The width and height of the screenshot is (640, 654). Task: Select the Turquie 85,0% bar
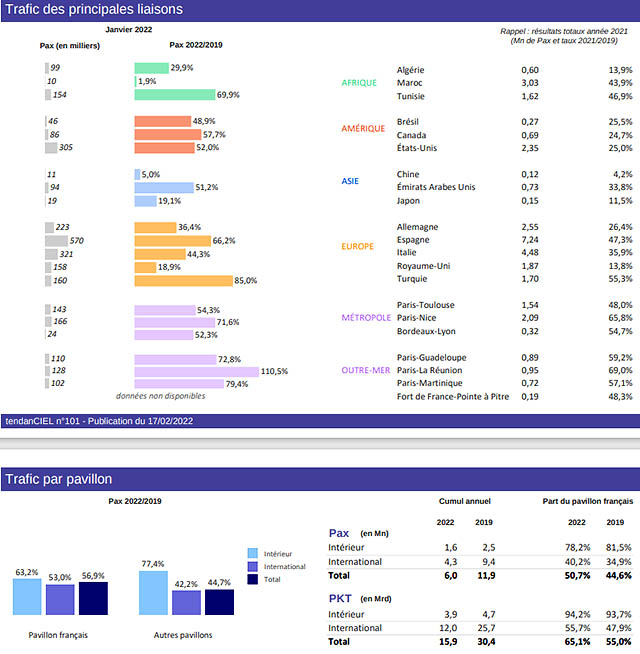tap(183, 281)
